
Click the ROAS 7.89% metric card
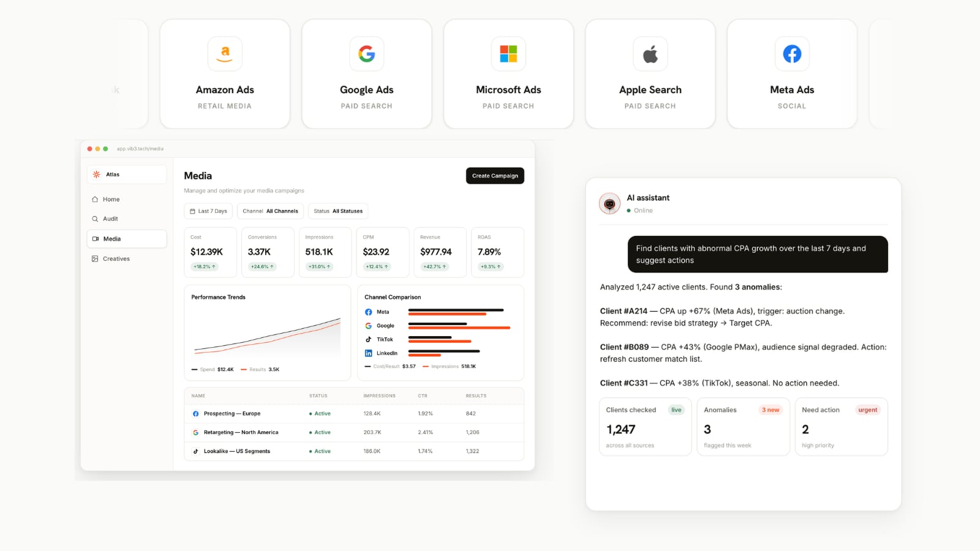click(498, 252)
